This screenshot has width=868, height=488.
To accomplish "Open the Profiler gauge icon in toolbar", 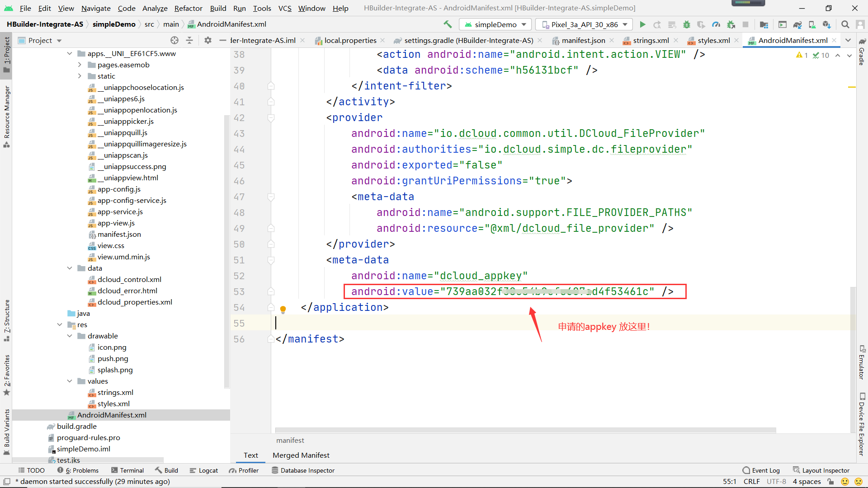I will [x=716, y=24].
